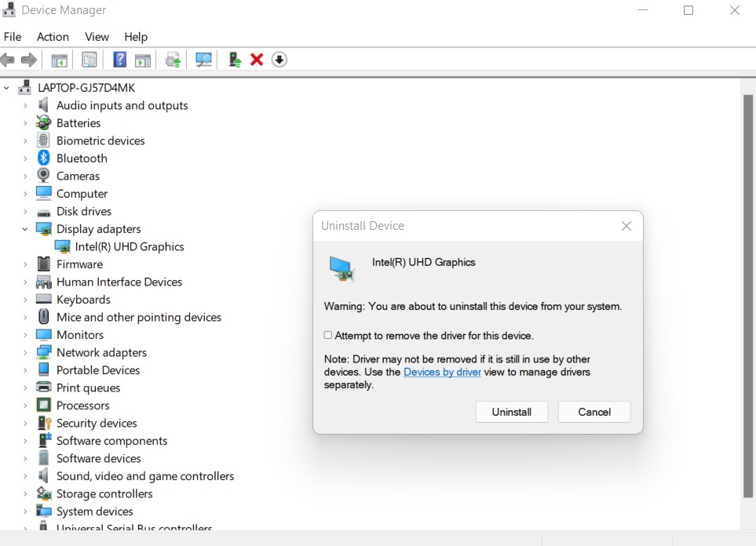756x546 pixels.
Task: Expand the Network adapters category
Action: [x=25, y=353]
